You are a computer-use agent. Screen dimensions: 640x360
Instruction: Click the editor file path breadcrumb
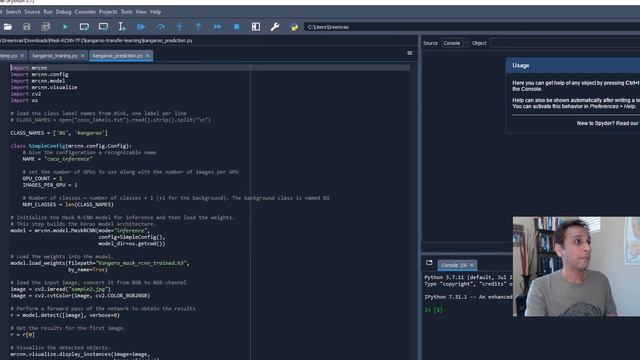coord(96,40)
